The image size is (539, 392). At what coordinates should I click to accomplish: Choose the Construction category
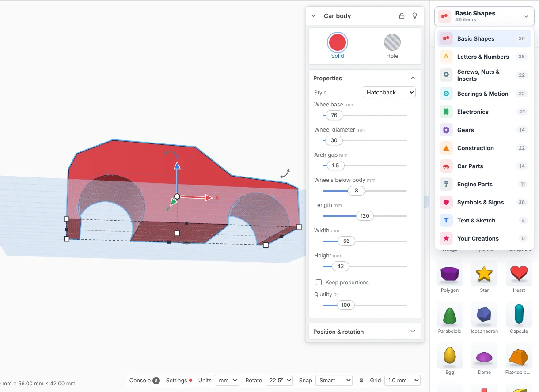coord(484,148)
